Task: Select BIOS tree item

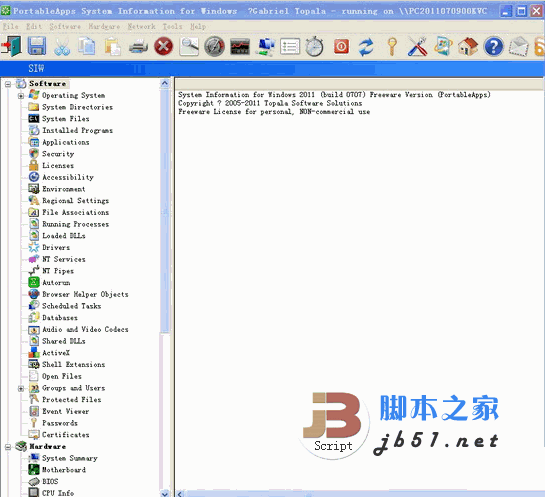Action: [x=50, y=482]
